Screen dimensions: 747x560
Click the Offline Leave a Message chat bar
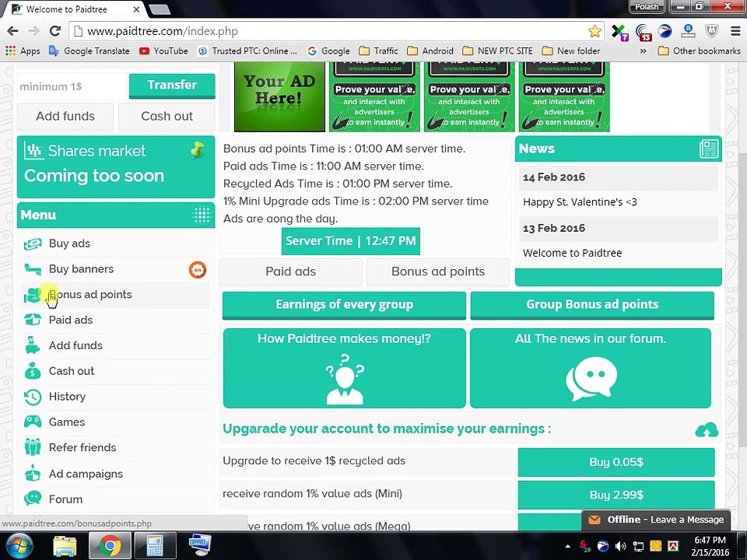(x=656, y=520)
